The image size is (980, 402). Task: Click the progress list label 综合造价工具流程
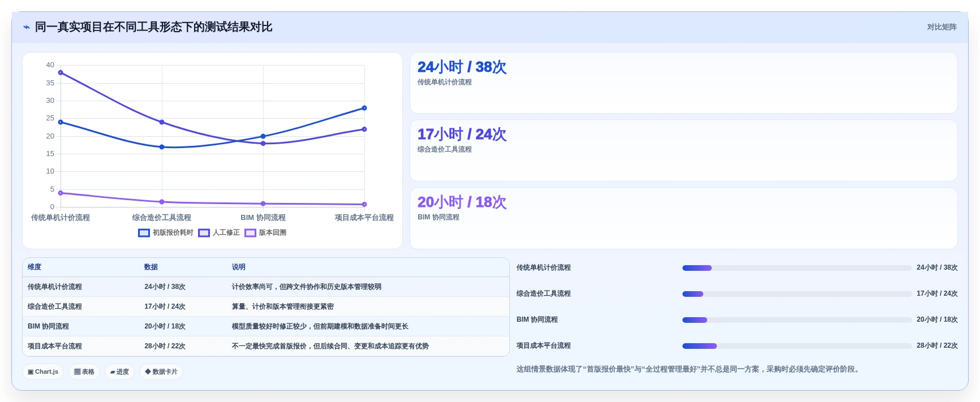point(544,293)
